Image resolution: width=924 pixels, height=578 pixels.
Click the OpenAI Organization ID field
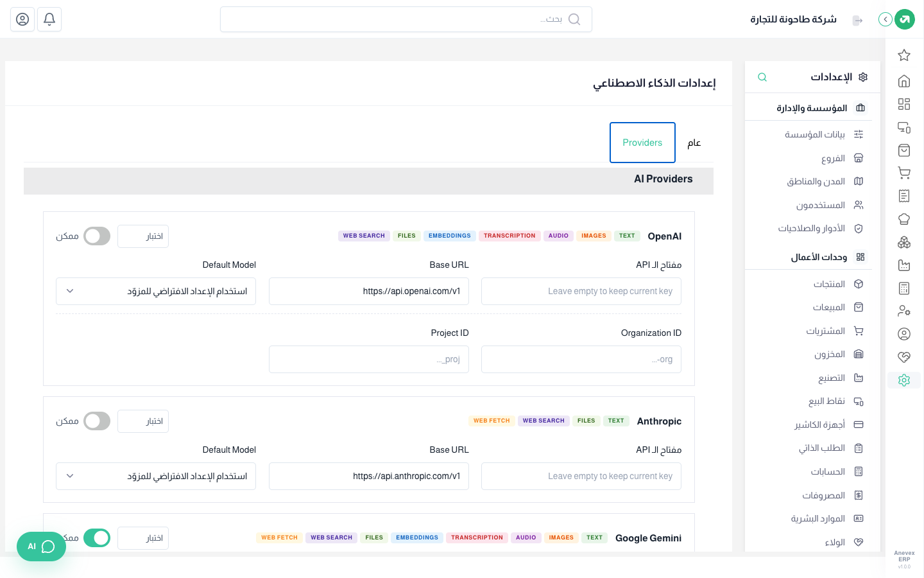(581, 359)
